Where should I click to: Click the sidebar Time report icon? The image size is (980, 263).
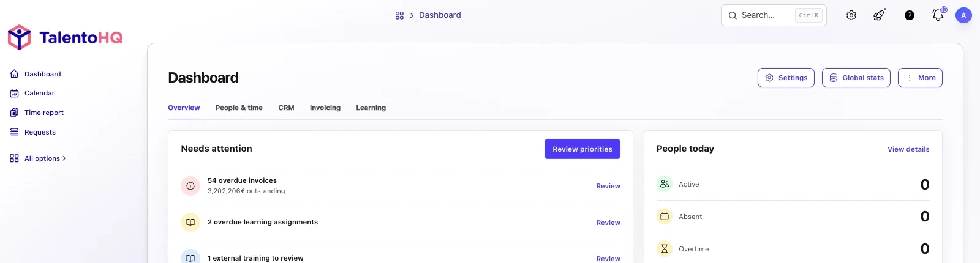[x=14, y=113]
